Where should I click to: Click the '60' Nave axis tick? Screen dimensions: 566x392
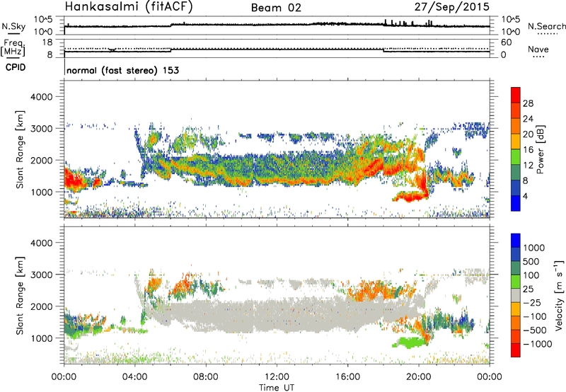coord(506,42)
